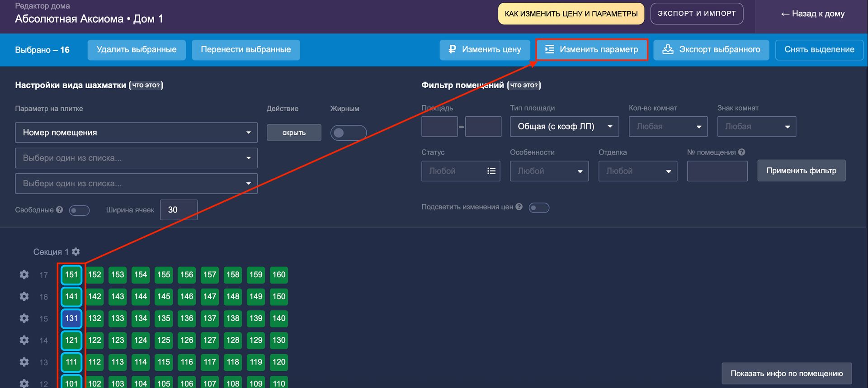
Task: Open 'что это?' hint for фильтр помещений
Action: coord(524,85)
